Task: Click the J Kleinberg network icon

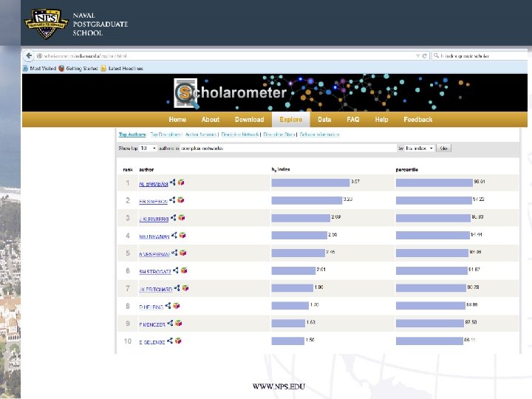Action: coord(174,218)
